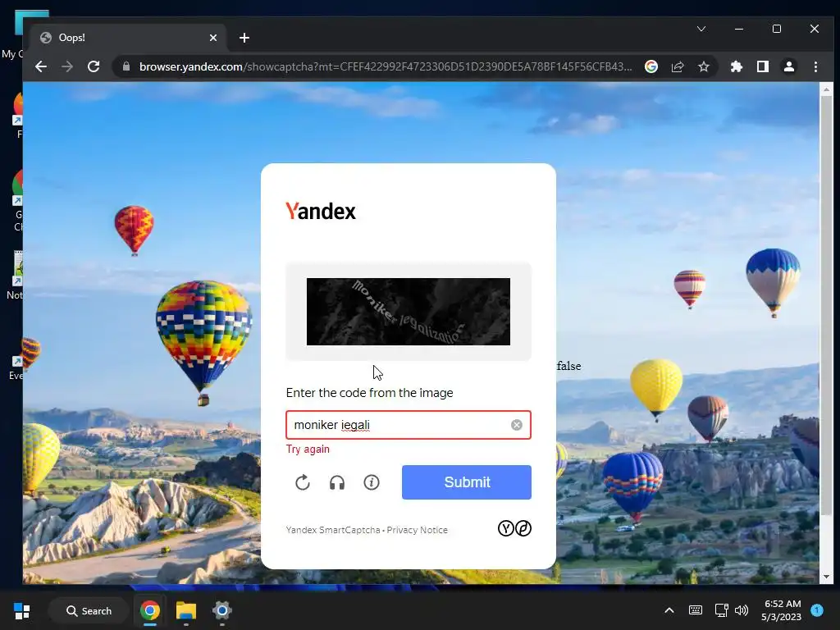Screen dimensions: 840x630
Task: Switch to audio captcha with headphones icon
Action: 337,482
